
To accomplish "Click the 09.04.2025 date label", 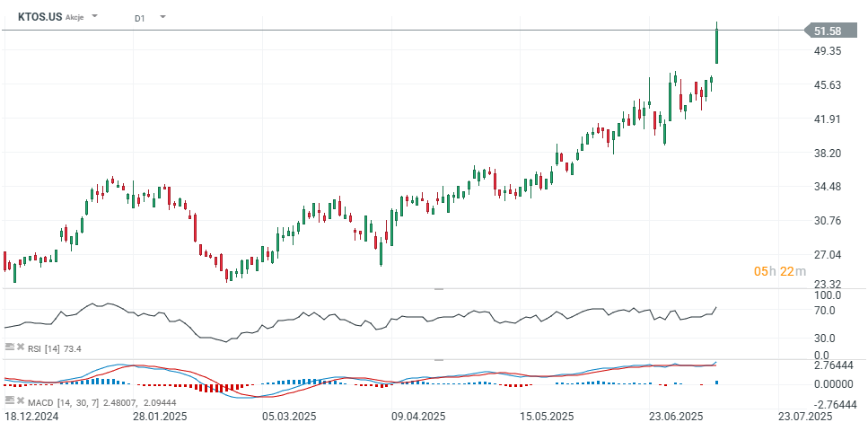I will point(418,416).
